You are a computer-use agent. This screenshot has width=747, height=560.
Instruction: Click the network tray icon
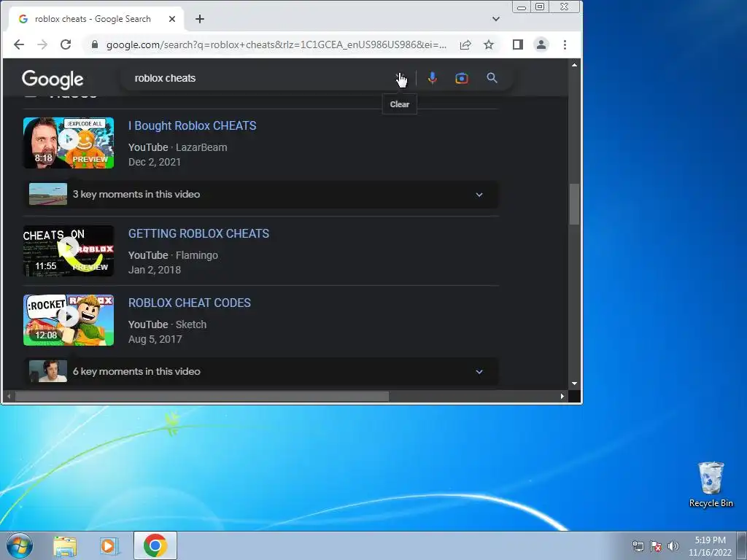(638, 546)
